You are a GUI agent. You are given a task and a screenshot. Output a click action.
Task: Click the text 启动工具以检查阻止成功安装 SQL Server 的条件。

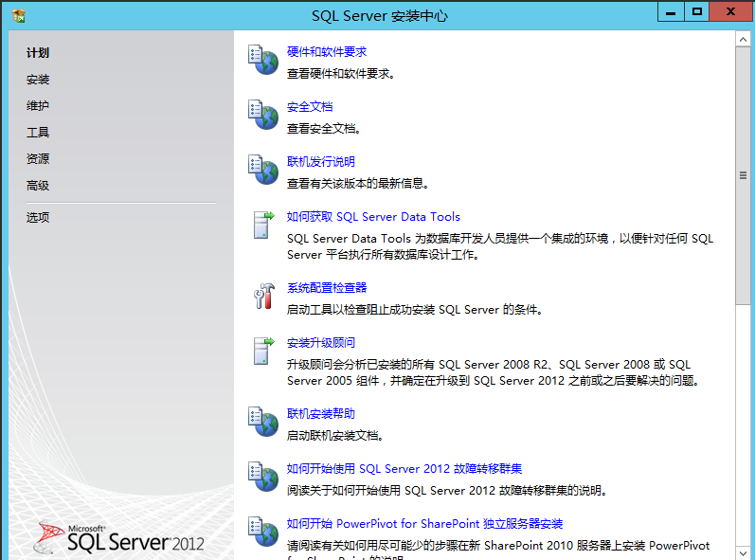415,310
